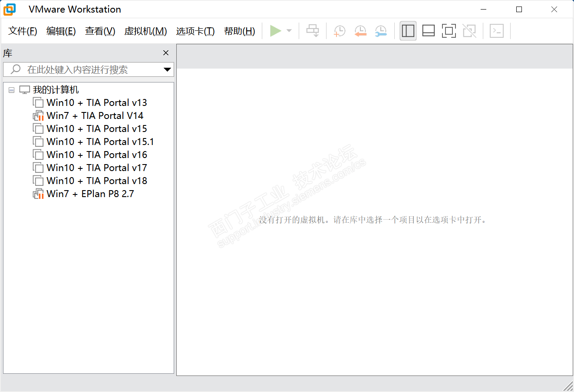Maximize the VMware Workstation window

click(x=519, y=9)
